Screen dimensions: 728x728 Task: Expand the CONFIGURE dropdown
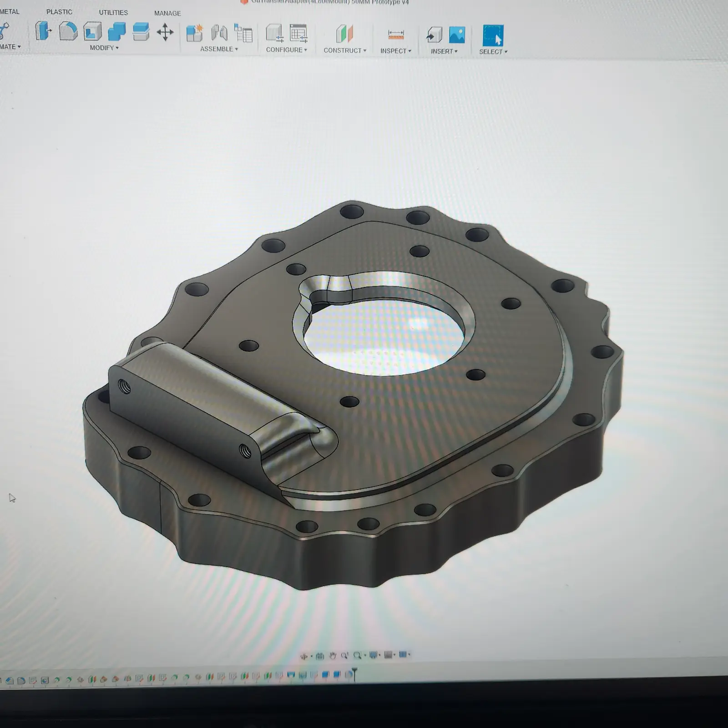point(287,50)
